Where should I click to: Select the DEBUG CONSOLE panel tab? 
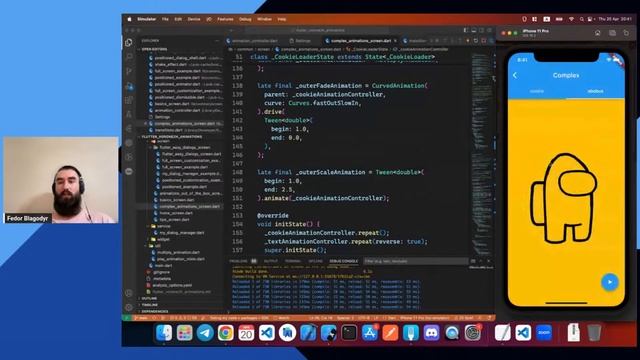(344, 261)
